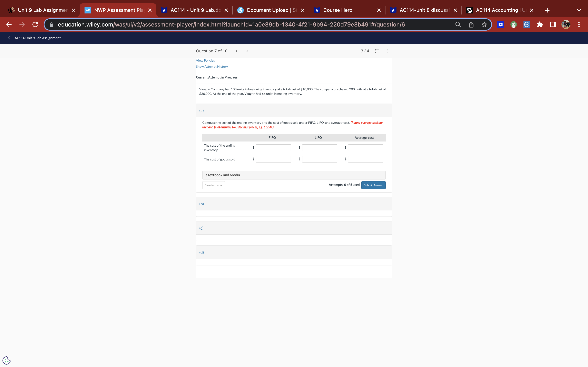The width and height of the screenshot is (588, 367).
Task: Click the browser reload icon
Action: pyautogui.click(x=35, y=24)
